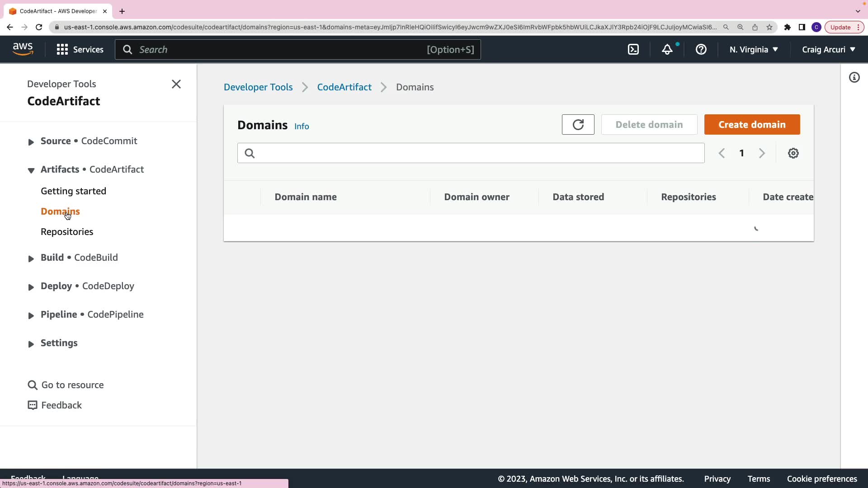Screen dimensions: 868x488
Task: Refresh the Domains list
Action: [578, 125]
